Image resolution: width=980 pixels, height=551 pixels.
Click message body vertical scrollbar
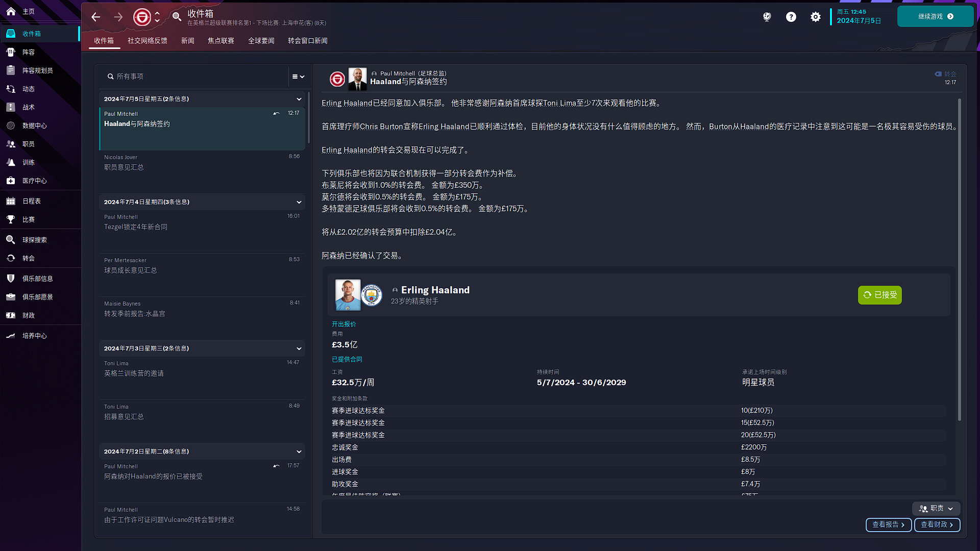(960, 259)
